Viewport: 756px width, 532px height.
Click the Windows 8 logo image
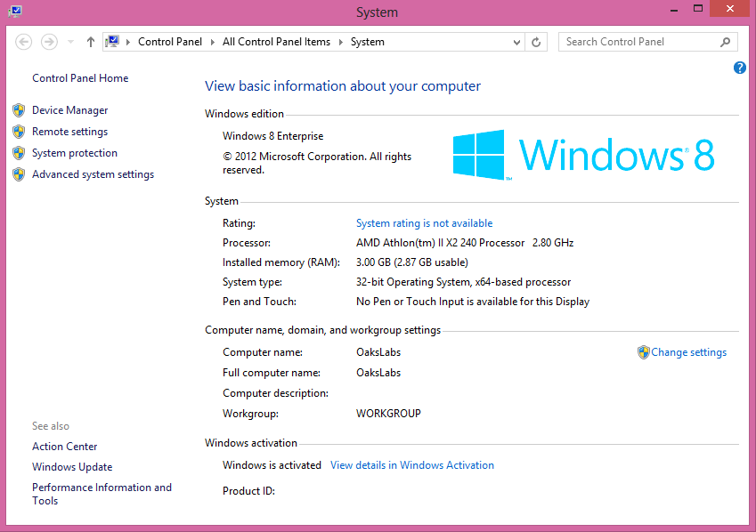(583, 155)
